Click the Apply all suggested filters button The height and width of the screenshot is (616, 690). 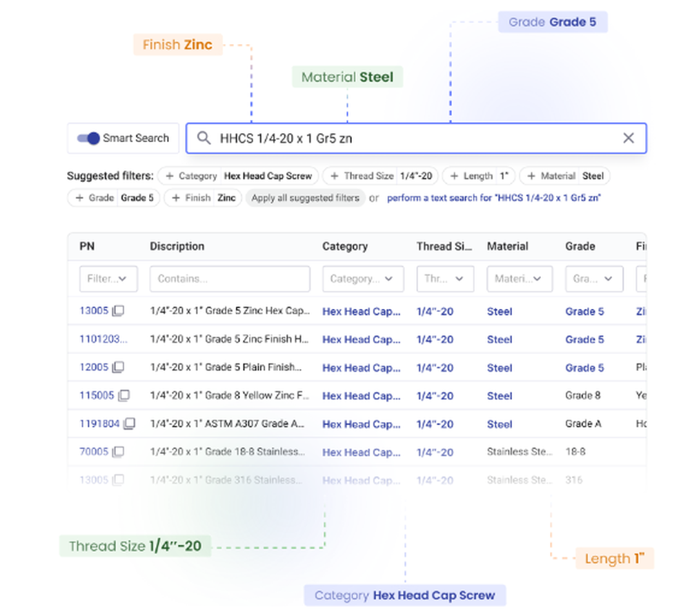pyautogui.click(x=305, y=198)
